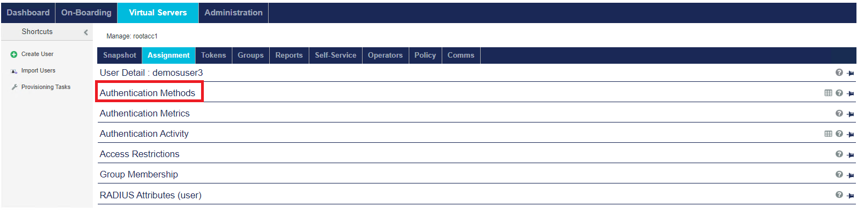Pin the User Detail section
The width and height of the screenshot is (868, 217).
pyautogui.click(x=850, y=73)
